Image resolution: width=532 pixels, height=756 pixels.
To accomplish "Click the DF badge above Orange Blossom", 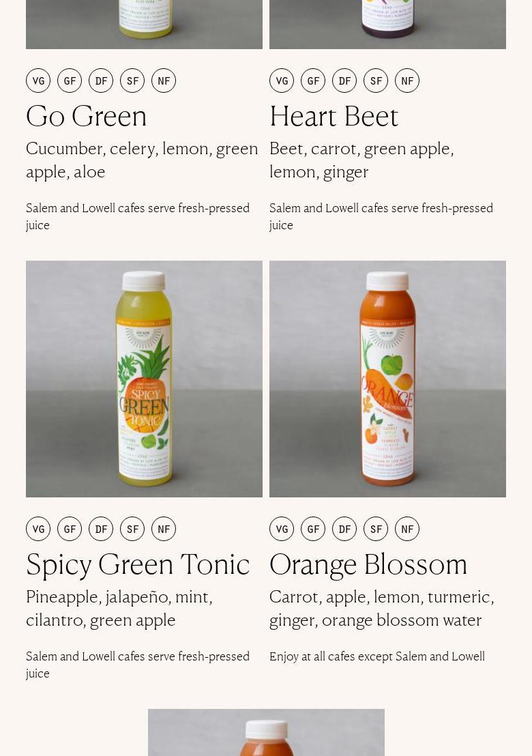I will tap(344, 529).
